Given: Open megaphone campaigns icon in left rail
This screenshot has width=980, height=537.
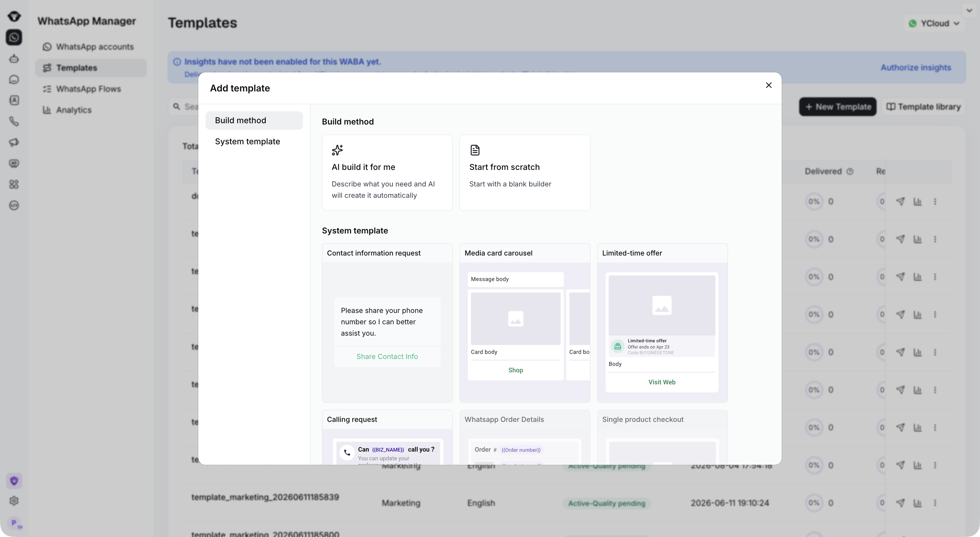Looking at the screenshot, I should [14, 142].
